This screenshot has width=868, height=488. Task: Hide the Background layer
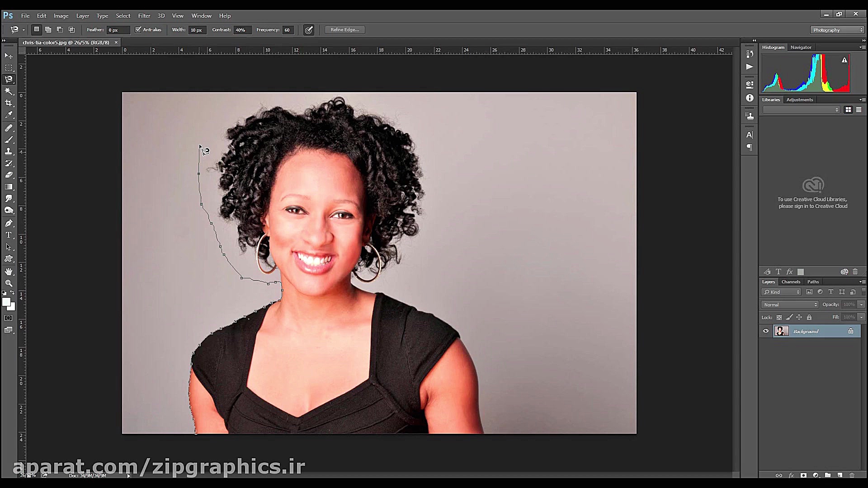pyautogui.click(x=766, y=331)
